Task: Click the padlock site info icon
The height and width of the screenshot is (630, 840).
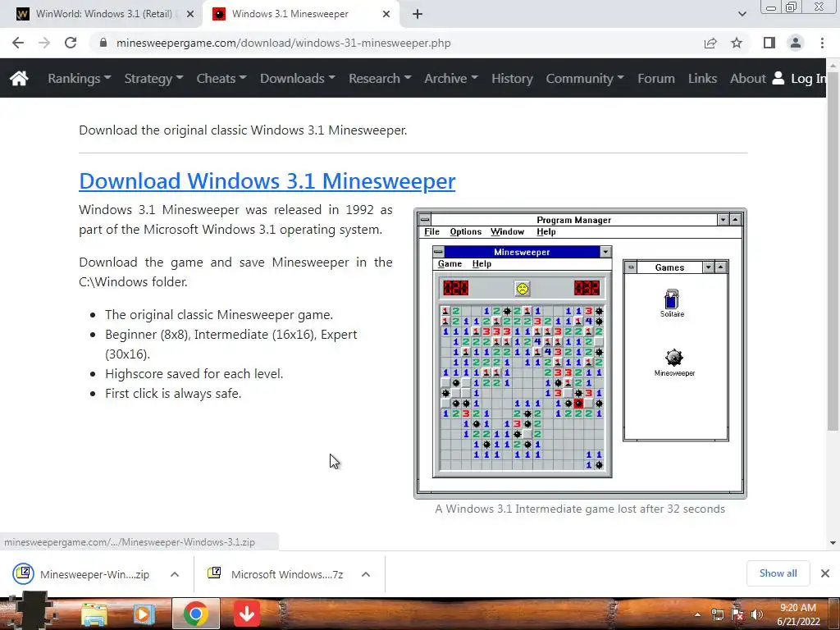Action: coord(103,43)
